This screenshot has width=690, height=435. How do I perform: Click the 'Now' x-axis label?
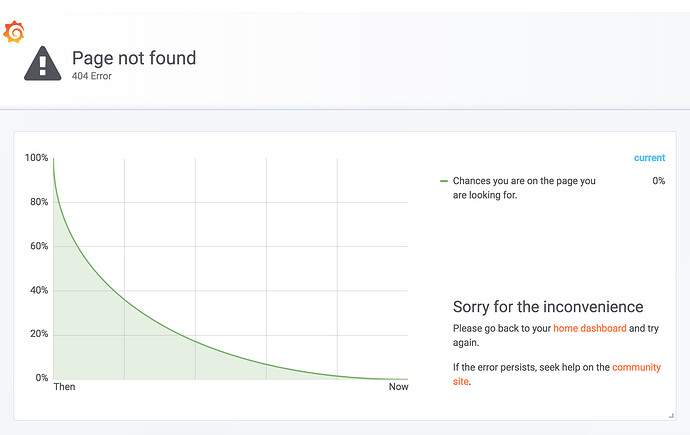pos(398,387)
